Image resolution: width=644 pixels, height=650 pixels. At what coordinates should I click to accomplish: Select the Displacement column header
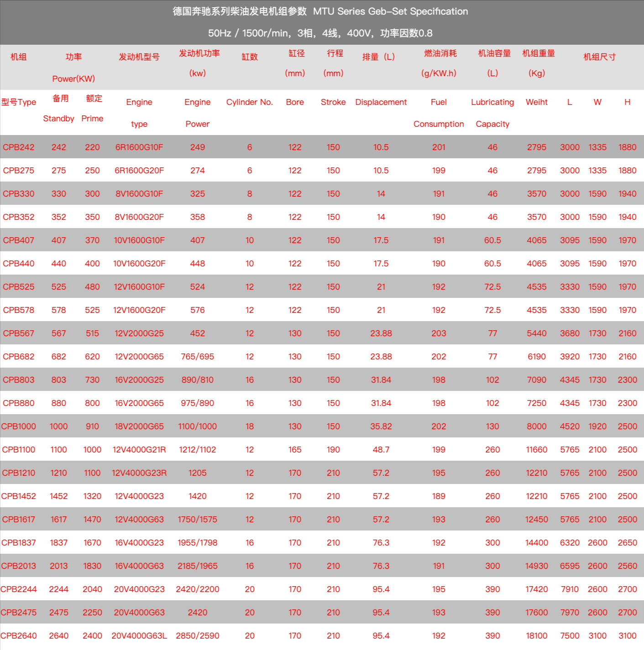[381, 102]
